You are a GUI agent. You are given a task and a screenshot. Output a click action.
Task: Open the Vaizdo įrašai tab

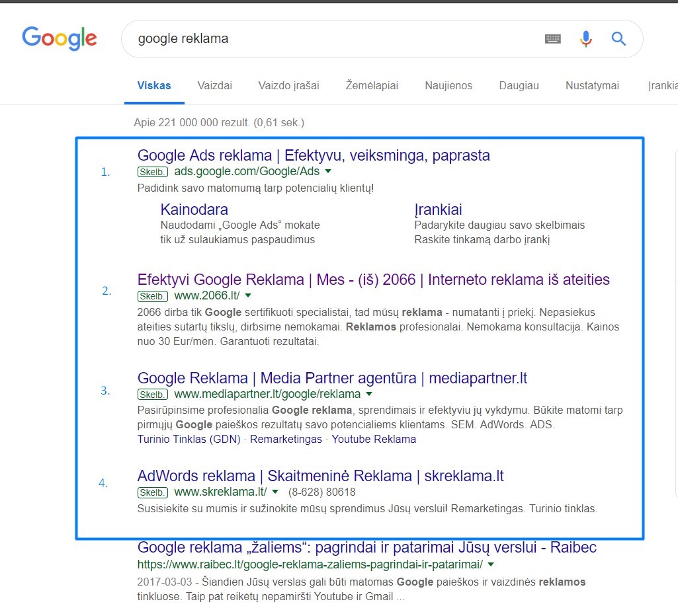coord(289,85)
